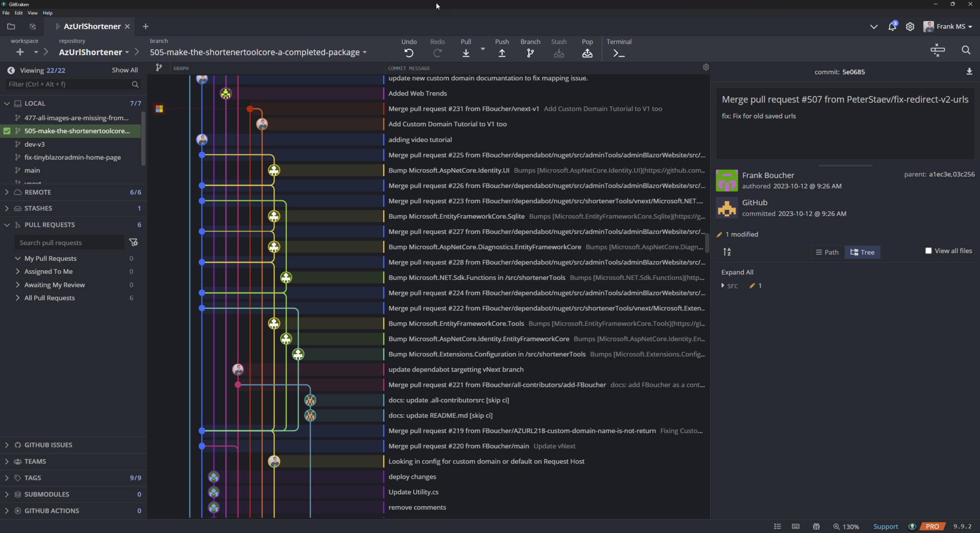
Task: Open the branch dropdown for 505-make-the-shortenertoolcore
Action: pos(364,52)
